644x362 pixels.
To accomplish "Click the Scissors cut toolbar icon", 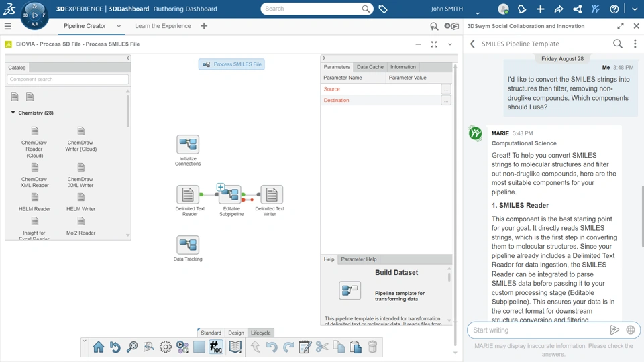I will pos(322,347).
